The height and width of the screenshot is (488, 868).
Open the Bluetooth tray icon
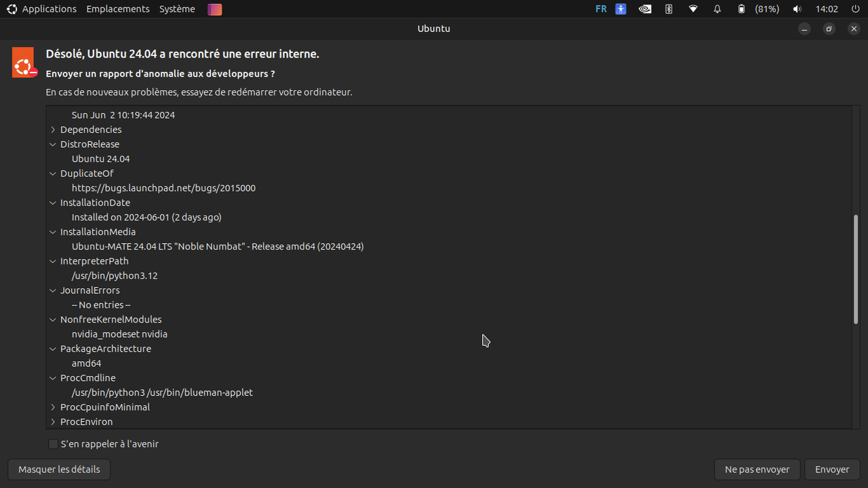(669, 9)
